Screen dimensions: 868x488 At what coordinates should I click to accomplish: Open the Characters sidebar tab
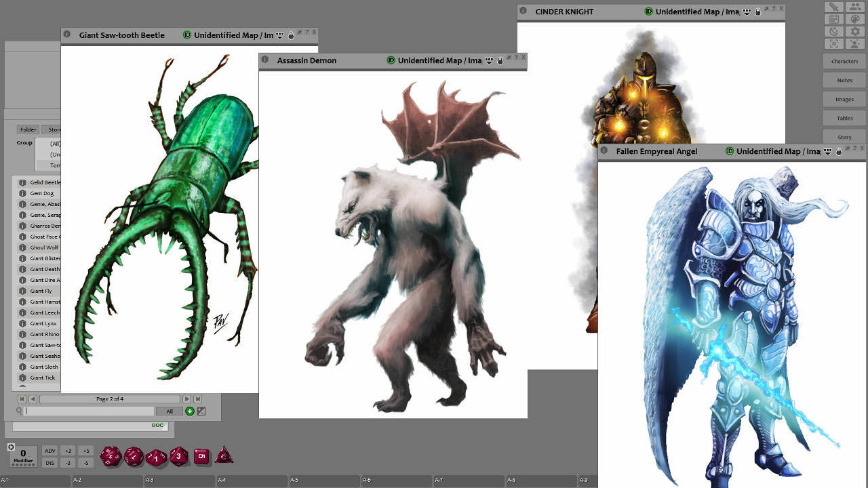coord(844,61)
